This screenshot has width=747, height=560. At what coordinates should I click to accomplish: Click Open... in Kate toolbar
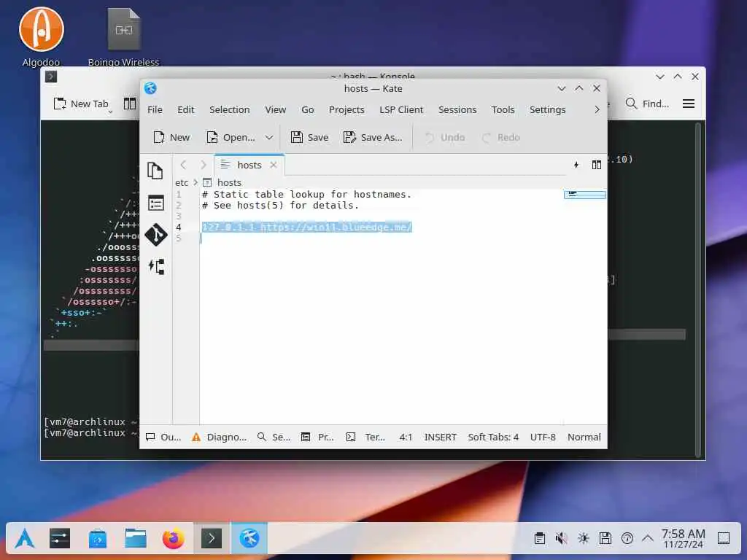tap(231, 138)
